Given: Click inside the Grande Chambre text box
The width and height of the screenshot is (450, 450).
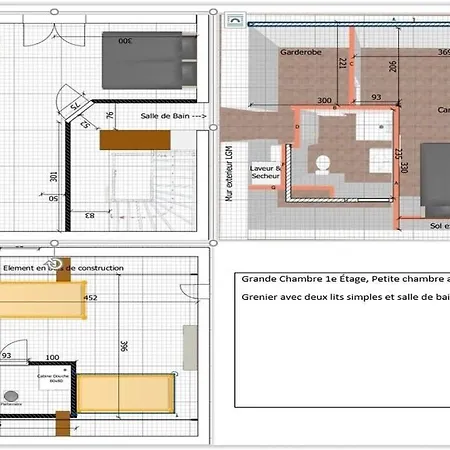Looking at the screenshot, I should pyautogui.click(x=342, y=340).
